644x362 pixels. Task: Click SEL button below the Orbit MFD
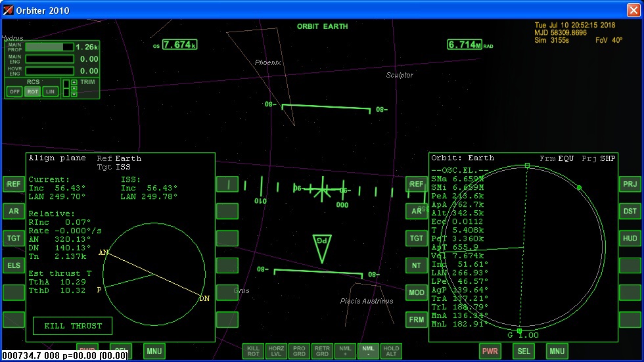point(523,351)
